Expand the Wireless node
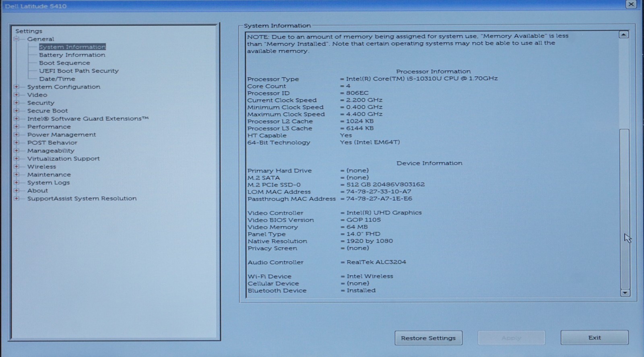The height and width of the screenshot is (357, 644). pyautogui.click(x=17, y=167)
